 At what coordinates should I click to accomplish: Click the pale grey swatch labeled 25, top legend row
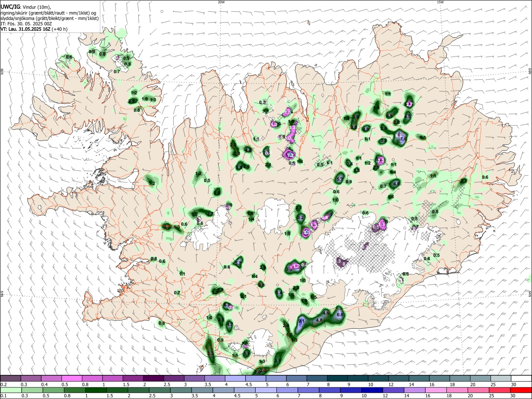(501, 379)
